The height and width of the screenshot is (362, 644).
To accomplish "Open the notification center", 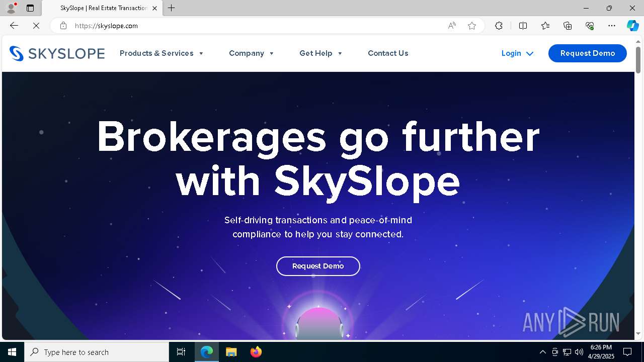I will pyautogui.click(x=627, y=352).
